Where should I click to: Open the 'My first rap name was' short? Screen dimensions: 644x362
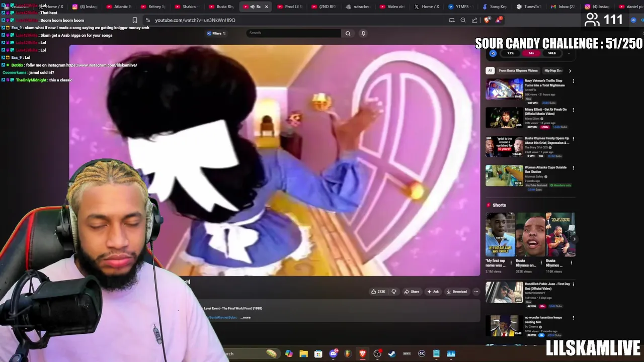tap(500, 234)
